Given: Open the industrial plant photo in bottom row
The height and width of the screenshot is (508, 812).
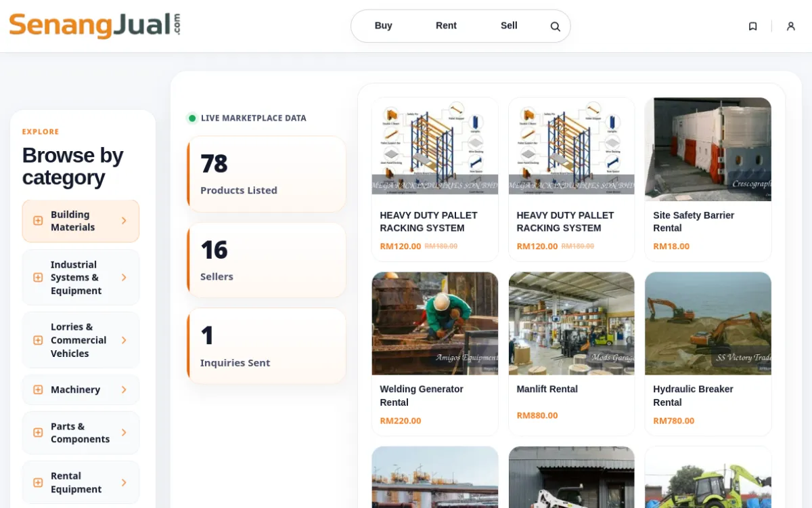Looking at the screenshot, I should (435, 477).
